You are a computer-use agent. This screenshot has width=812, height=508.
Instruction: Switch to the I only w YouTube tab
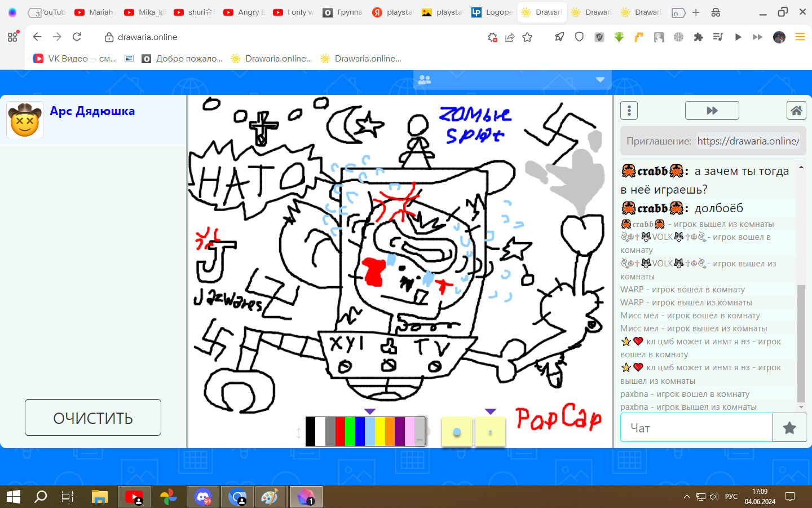[293, 12]
